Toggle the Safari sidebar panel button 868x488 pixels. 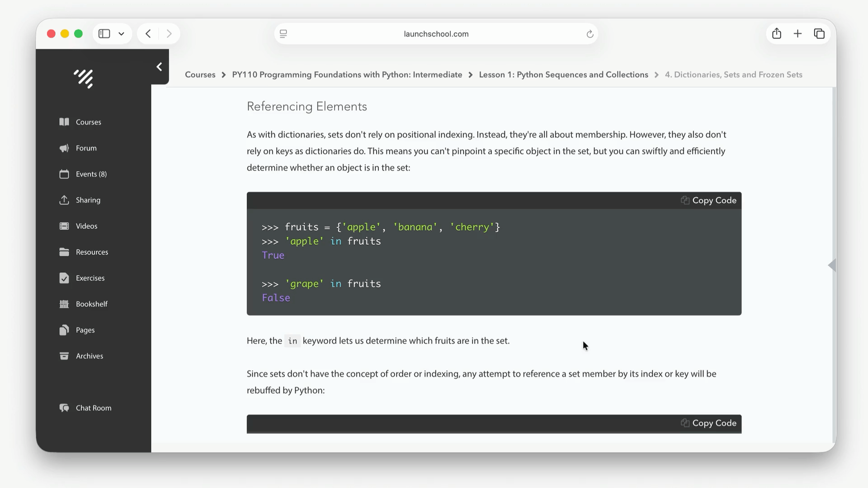click(x=104, y=34)
